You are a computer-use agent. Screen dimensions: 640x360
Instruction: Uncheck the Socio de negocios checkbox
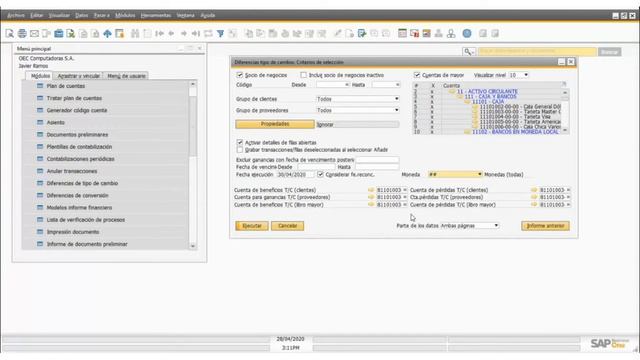pos(240,75)
